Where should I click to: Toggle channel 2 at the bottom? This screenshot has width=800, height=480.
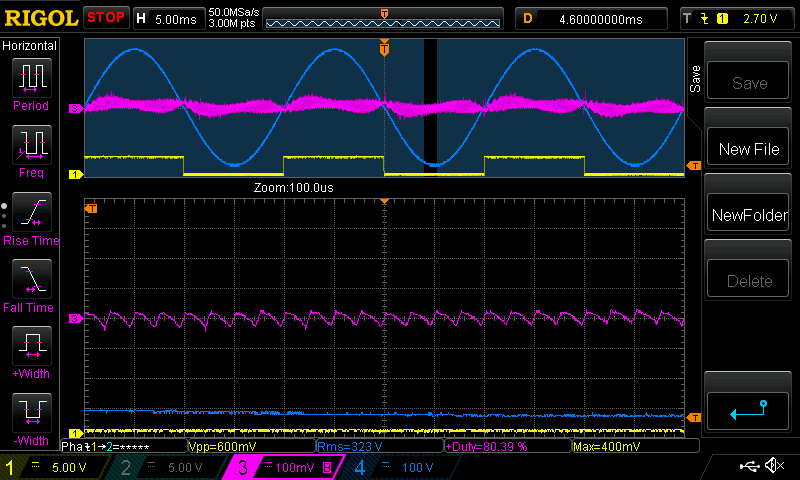click(165, 467)
